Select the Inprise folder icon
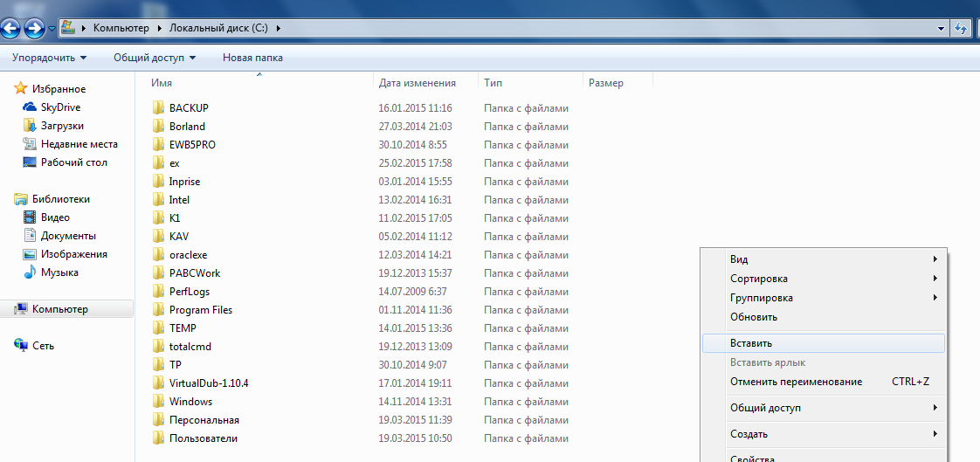The image size is (980, 462). (158, 182)
